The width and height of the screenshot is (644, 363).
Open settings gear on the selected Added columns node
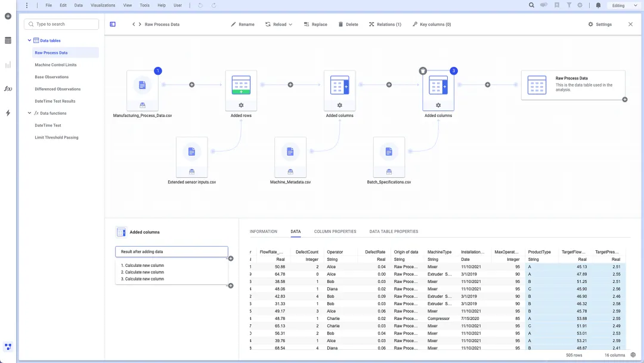pyautogui.click(x=438, y=105)
